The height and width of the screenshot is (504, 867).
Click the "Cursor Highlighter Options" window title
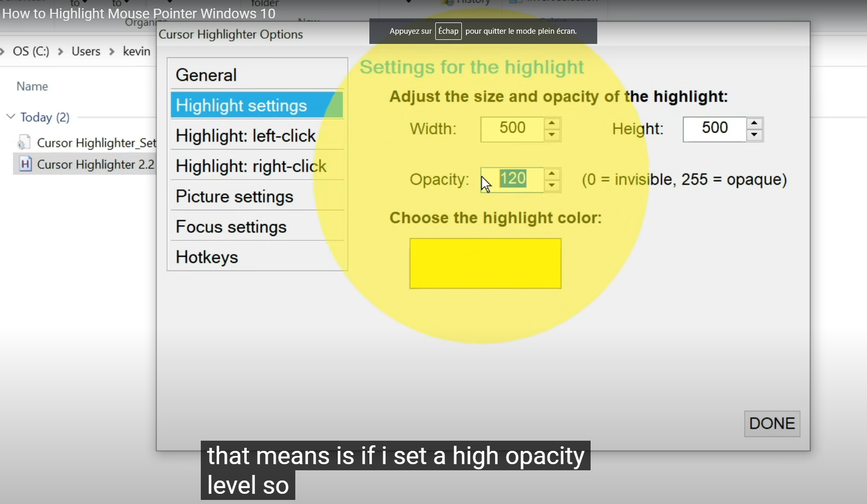[231, 34]
